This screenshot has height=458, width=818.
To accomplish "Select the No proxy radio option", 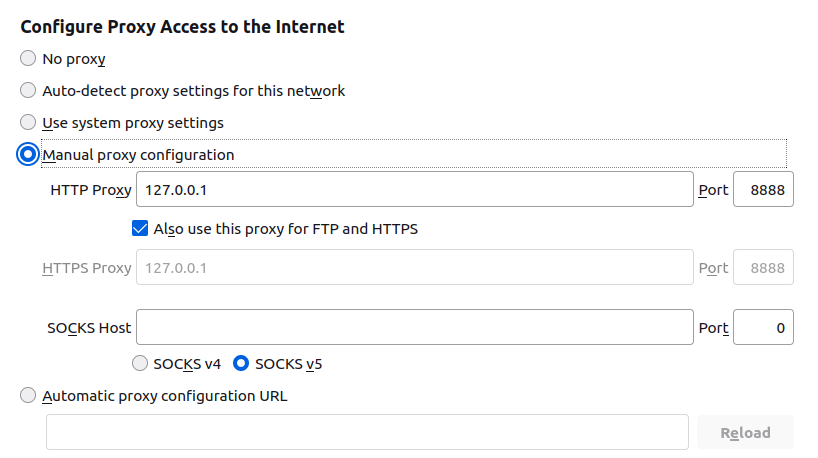I will [28, 59].
